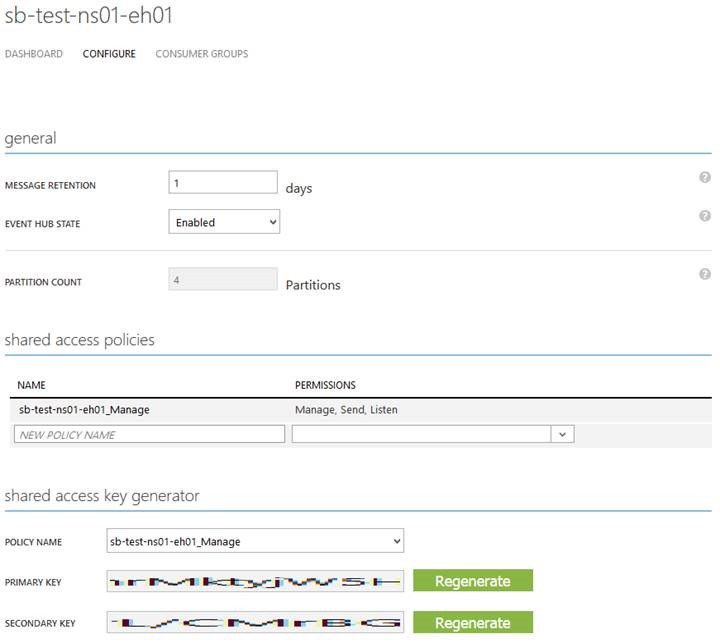The height and width of the screenshot is (643, 720).
Task: Expand the Event Hub State dropdown
Action: (224, 223)
